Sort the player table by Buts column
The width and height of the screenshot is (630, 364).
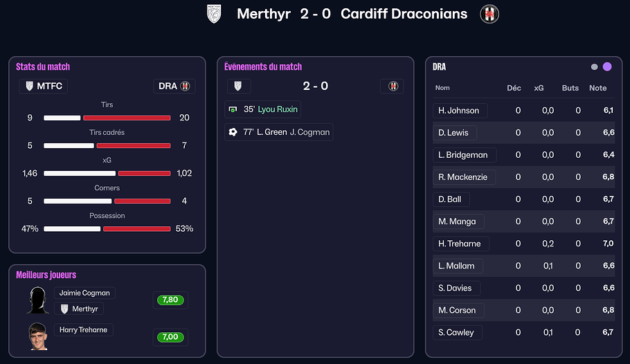[570, 88]
